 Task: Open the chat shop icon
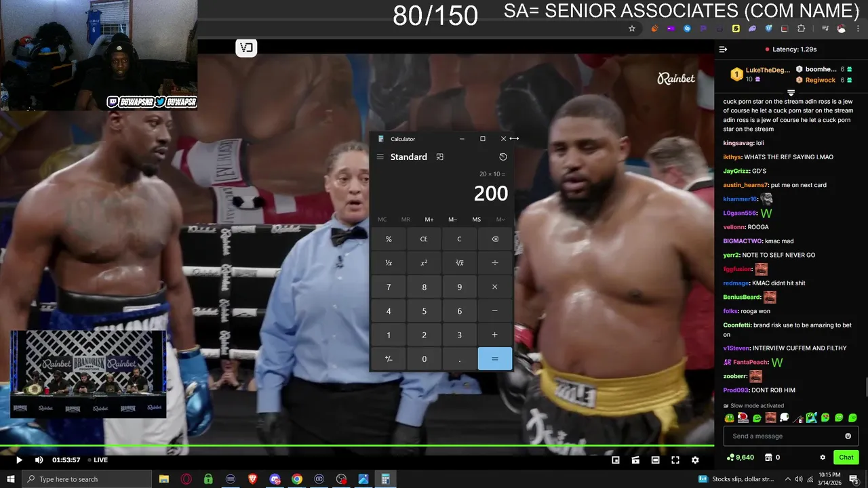769,457
